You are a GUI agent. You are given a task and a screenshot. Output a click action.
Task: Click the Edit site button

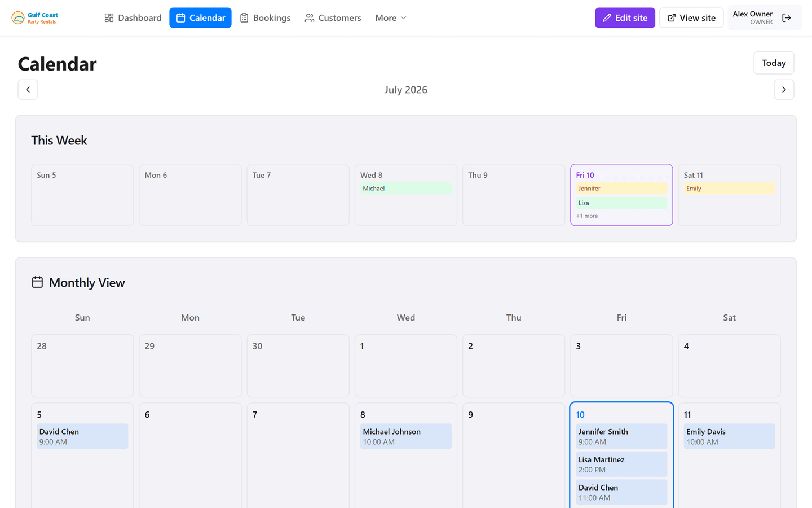point(625,18)
